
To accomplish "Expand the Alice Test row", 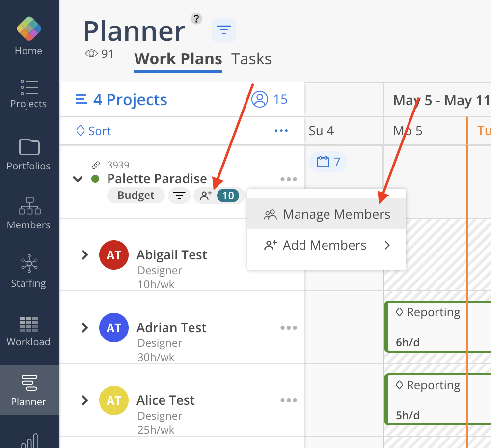I will point(84,400).
